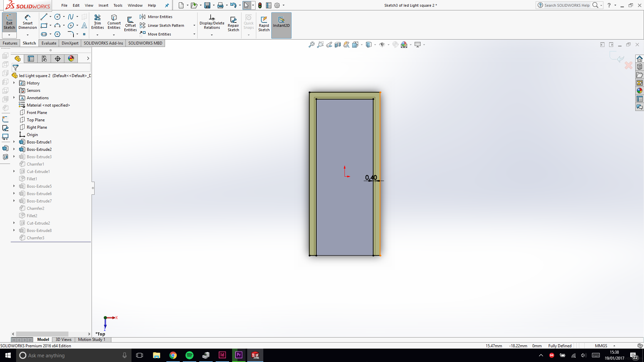Expand the Annotations folder node
644x362 pixels.
click(14, 98)
